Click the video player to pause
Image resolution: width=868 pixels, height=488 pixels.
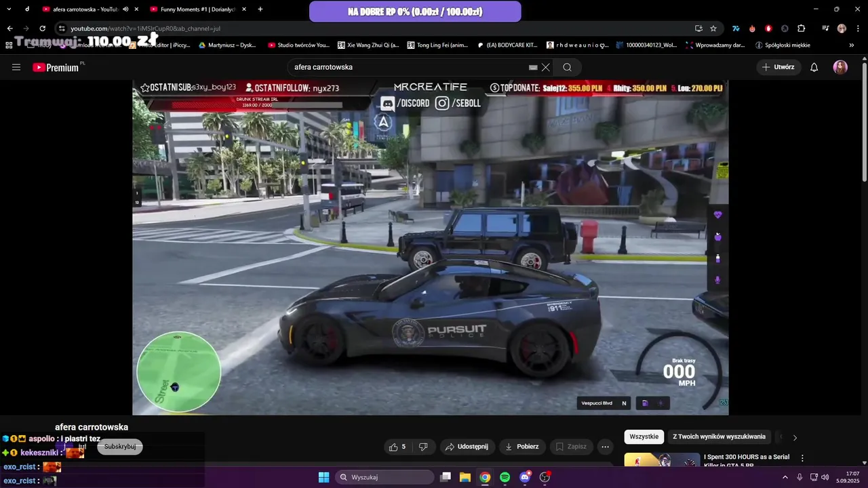tap(431, 247)
